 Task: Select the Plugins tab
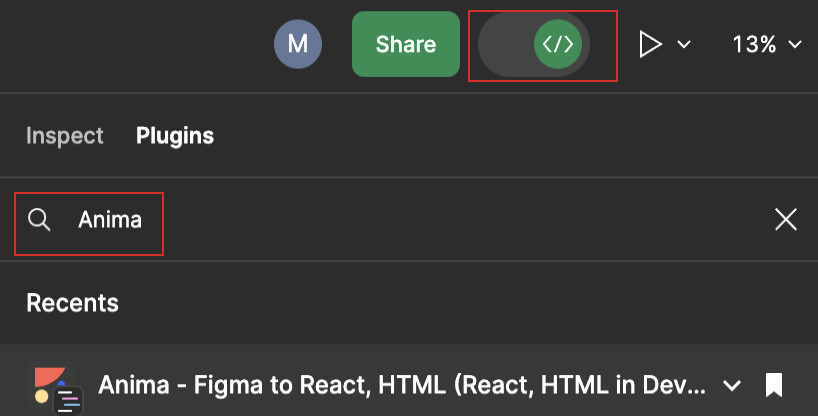(x=175, y=136)
